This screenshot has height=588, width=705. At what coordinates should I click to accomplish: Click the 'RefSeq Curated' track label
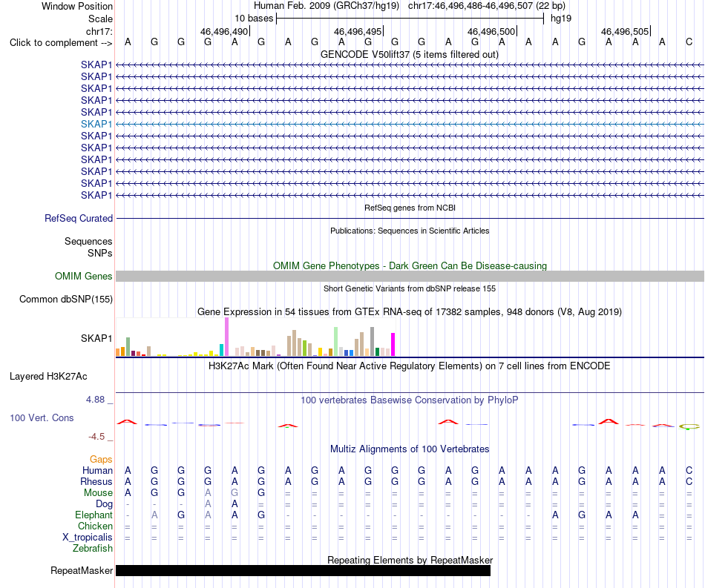pos(79,218)
